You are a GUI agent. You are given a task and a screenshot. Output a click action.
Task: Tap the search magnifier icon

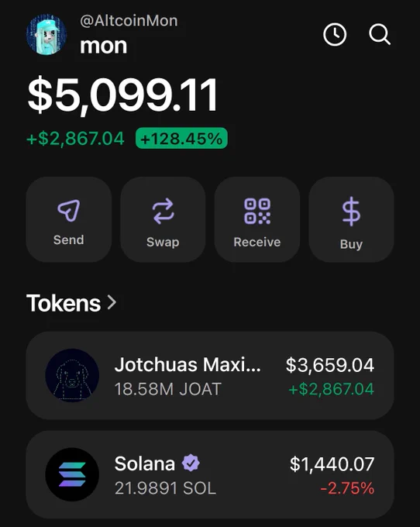[380, 34]
